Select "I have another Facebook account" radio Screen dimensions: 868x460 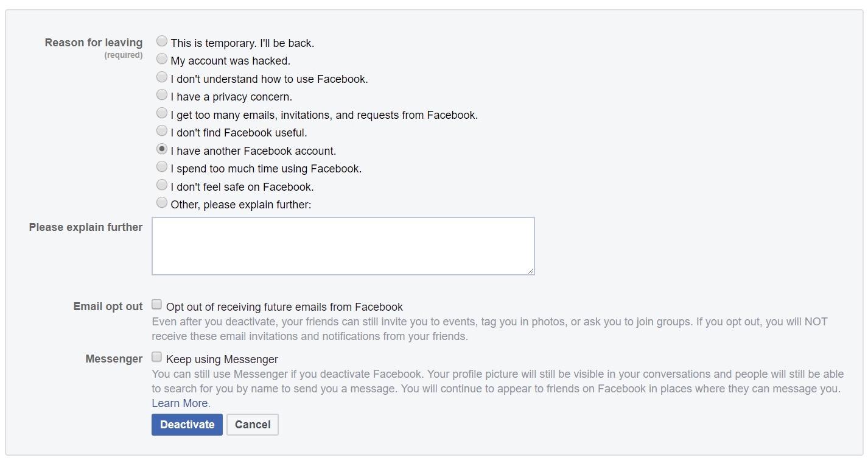point(162,149)
